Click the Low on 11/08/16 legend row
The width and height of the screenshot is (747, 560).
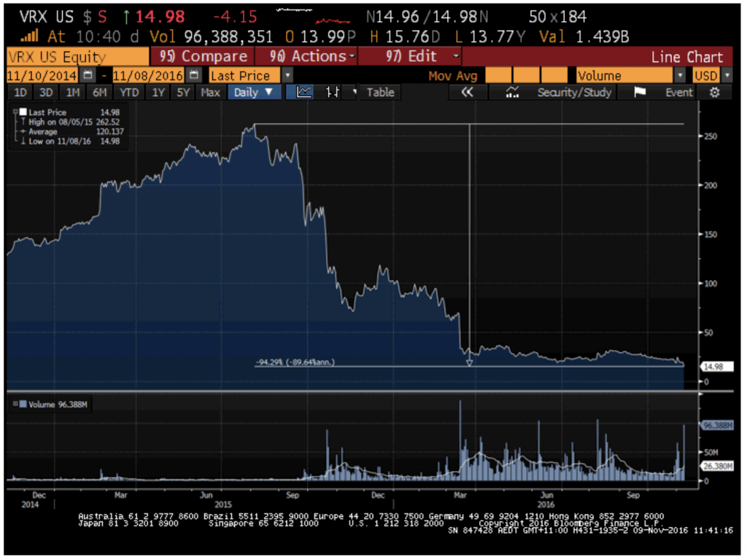(70, 141)
